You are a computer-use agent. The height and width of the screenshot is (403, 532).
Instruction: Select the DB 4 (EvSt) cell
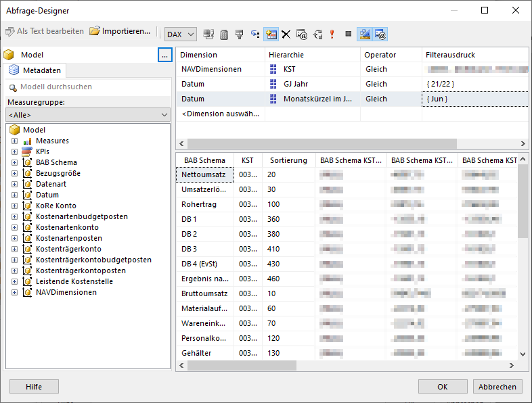coord(205,264)
